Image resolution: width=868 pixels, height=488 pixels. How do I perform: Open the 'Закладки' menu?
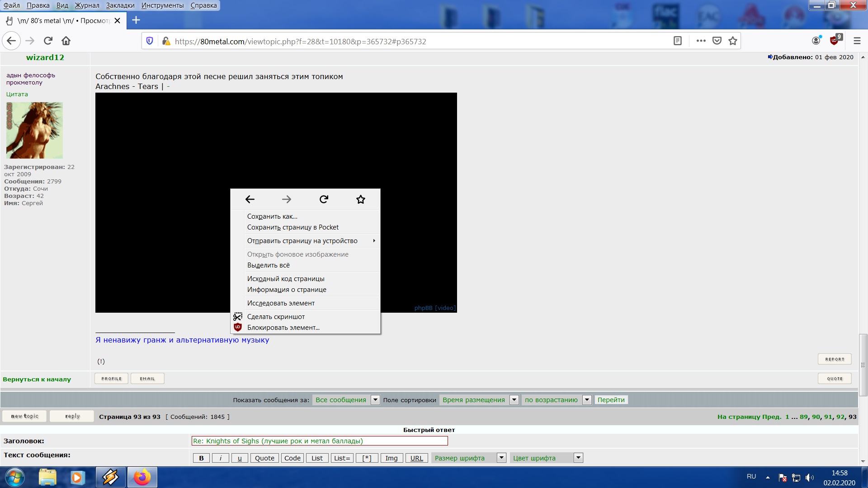pos(120,5)
